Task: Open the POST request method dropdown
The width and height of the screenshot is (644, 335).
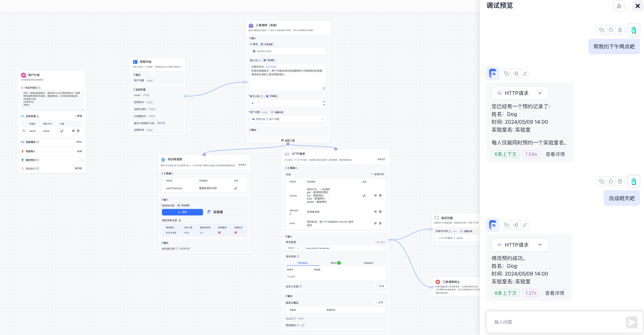Action: (293, 248)
